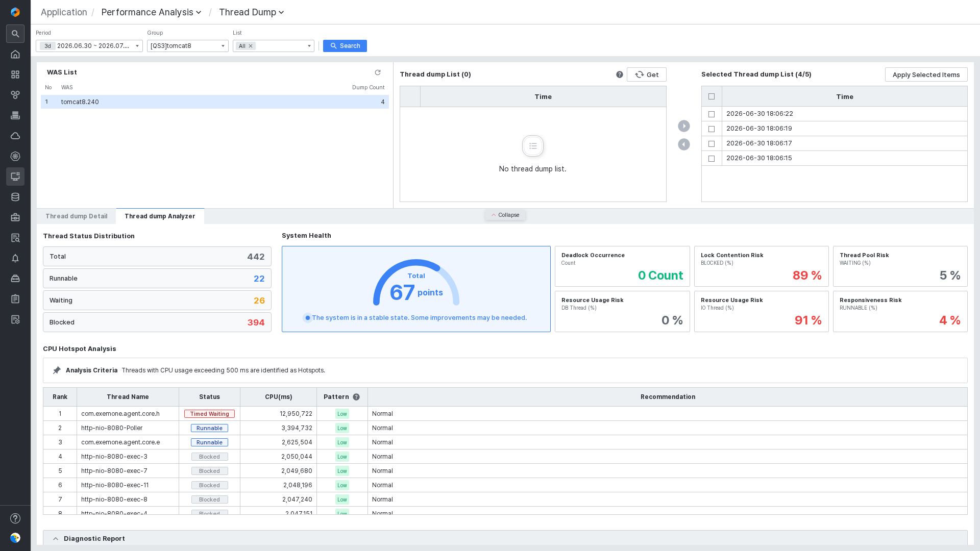Collapse the upper panel via Collapse button
980x551 pixels.
pyautogui.click(x=505, y=215)
